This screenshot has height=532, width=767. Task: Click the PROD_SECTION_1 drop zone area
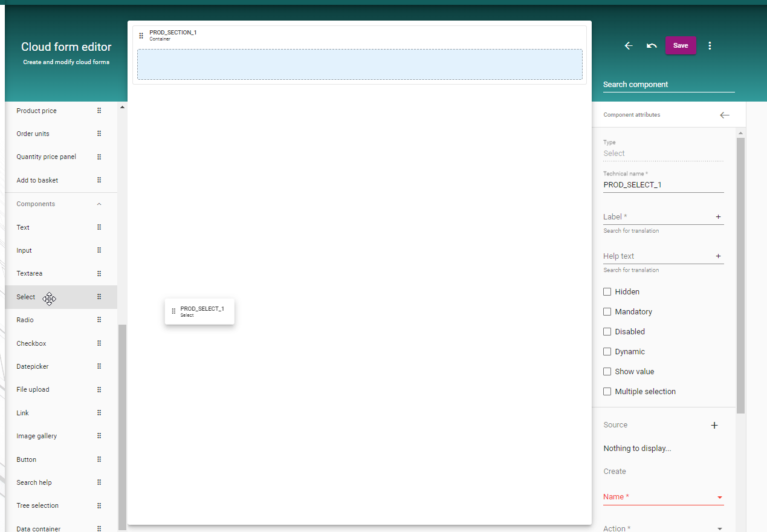coord(360,64)
